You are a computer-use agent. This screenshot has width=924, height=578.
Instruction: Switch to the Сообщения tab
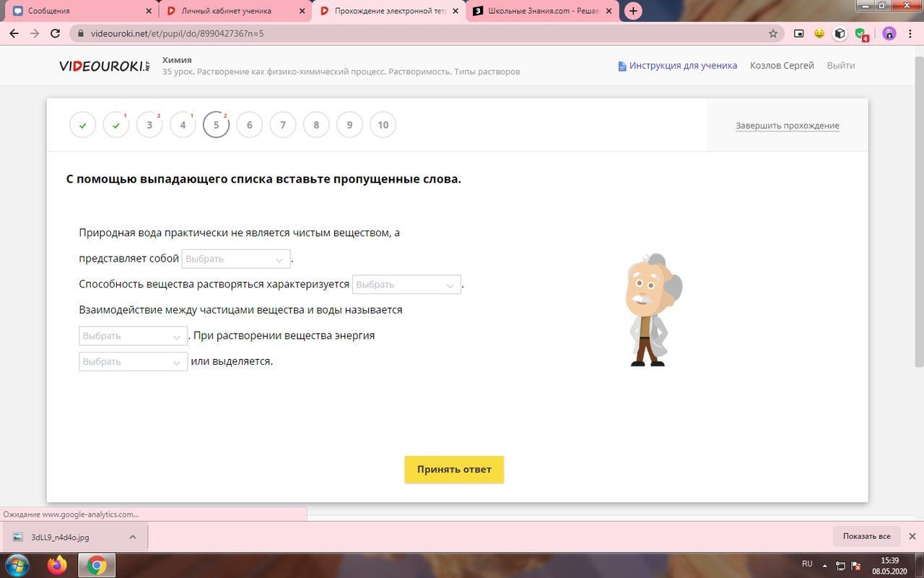click(79, 11)
